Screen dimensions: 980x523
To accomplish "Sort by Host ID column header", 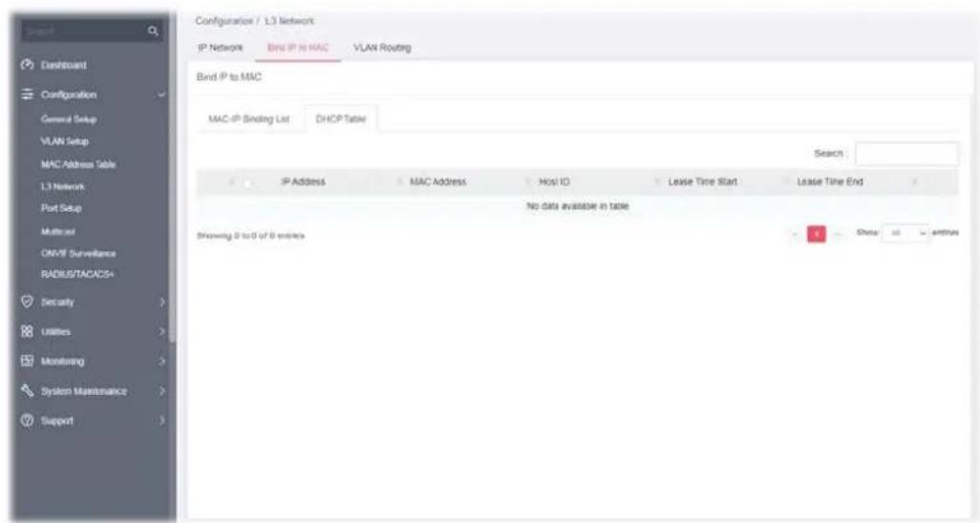I will click(x=554, y=182).
